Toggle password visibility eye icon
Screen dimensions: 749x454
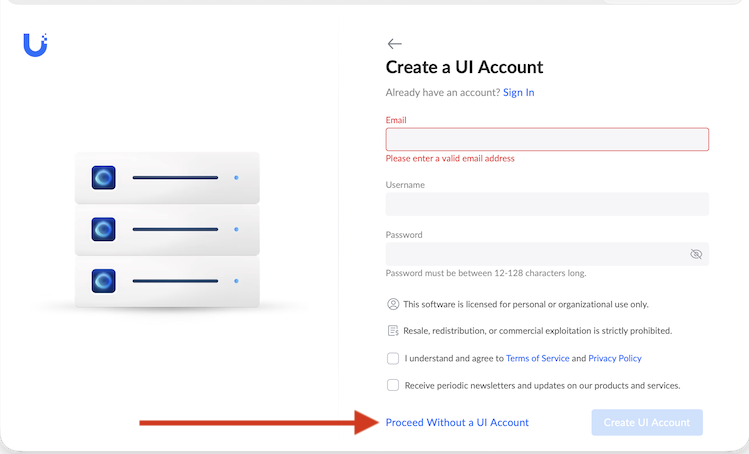(x=696, y=254)
